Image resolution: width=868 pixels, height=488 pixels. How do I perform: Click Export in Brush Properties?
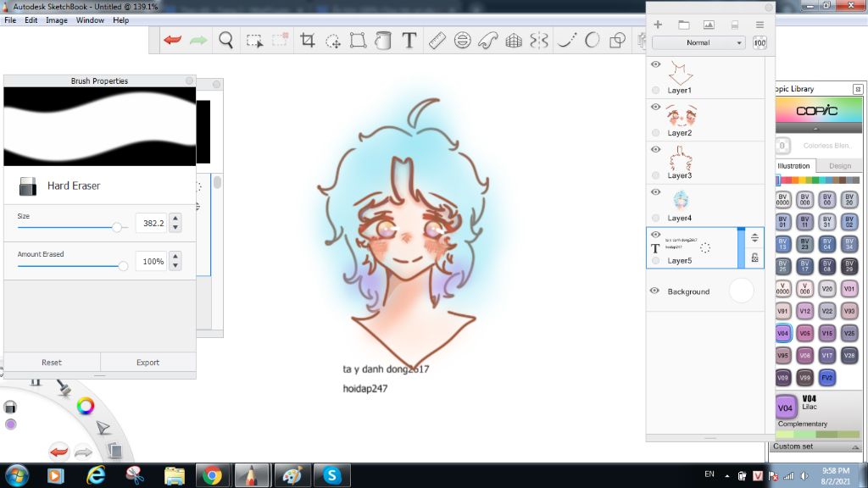147,363
